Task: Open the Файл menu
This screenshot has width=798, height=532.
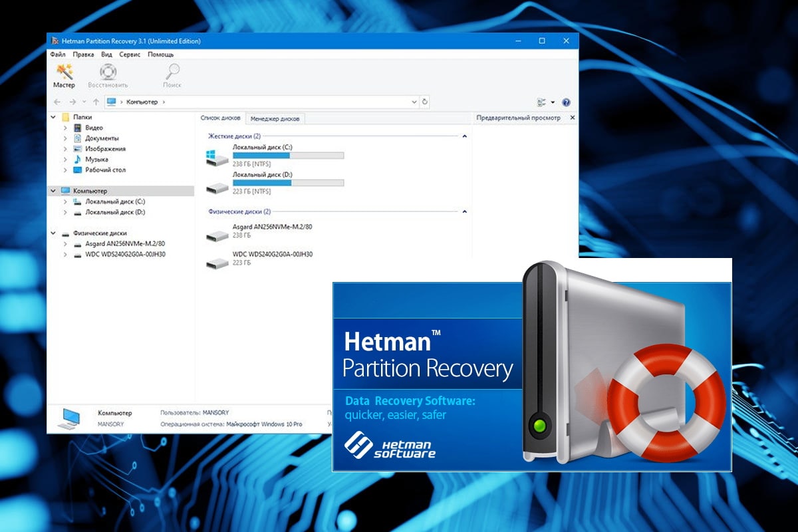Action: click(x=58, y=55)
